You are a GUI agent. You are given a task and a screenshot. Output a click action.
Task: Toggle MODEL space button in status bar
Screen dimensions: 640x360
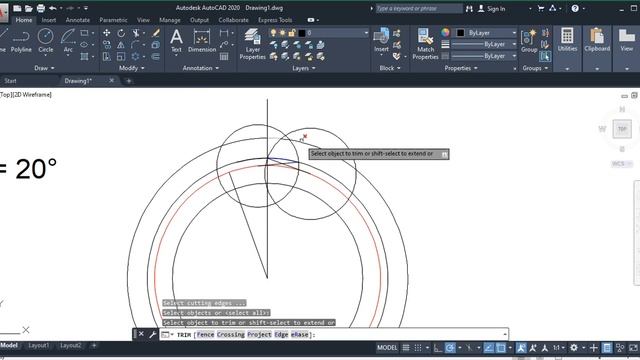point(387,348)
